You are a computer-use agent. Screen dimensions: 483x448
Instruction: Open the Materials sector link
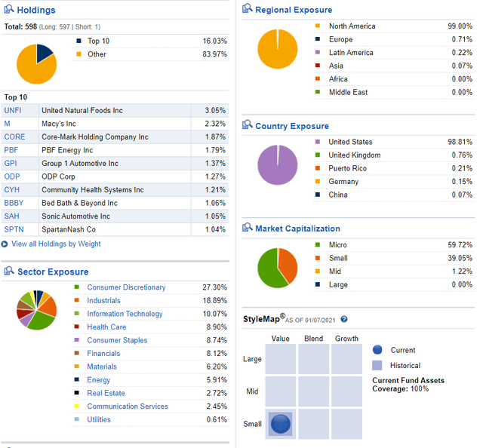pyautogui.click(x=102, y=367)
